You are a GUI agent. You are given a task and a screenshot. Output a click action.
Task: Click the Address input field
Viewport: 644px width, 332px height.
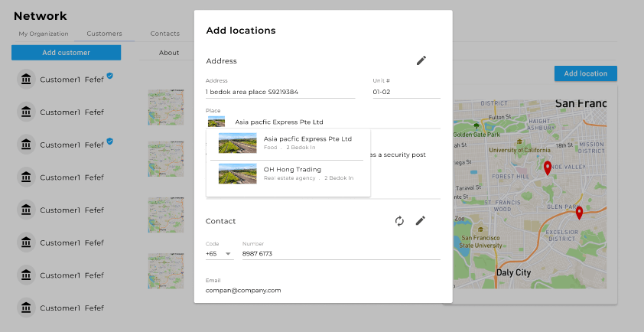coord(280,92)
